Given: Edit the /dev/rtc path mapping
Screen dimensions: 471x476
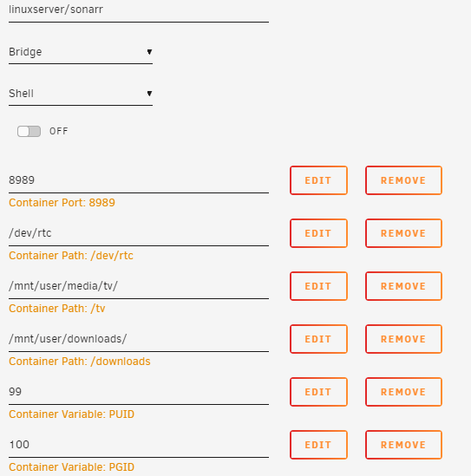Looking at the screenshot, I should coord(318,233).
